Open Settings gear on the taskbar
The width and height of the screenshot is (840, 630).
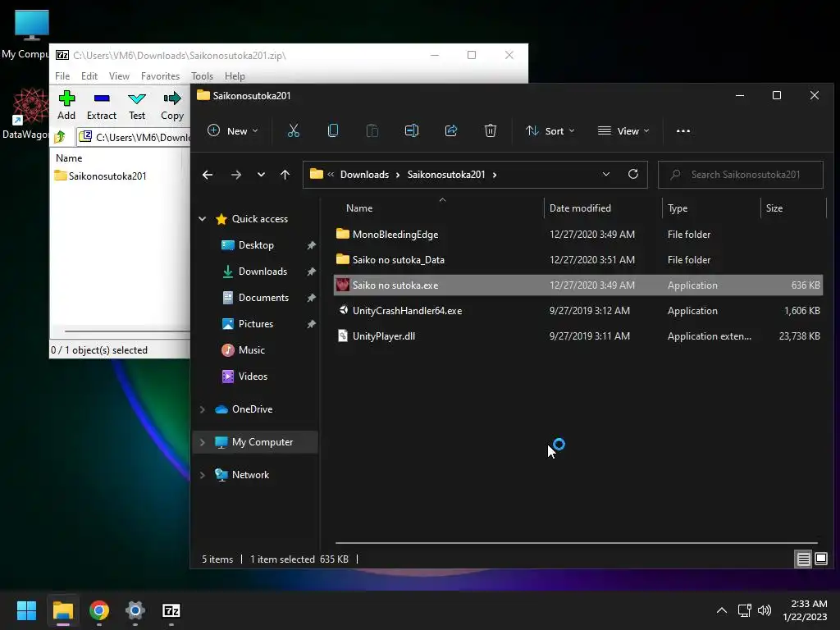click(x=135, y=610)
